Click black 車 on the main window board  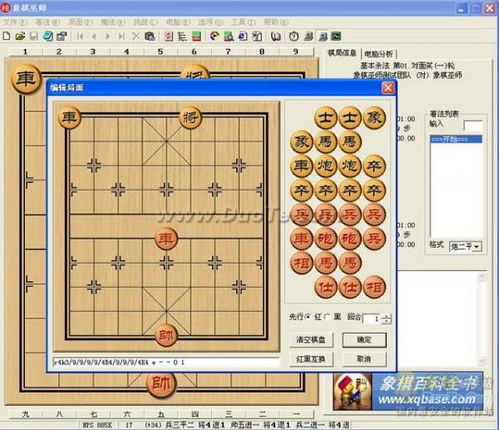pyautogui.click(x=26, y=79)
